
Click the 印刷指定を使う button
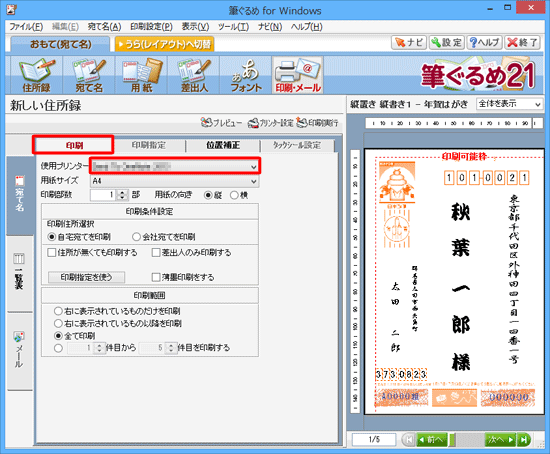pos(86,277)
